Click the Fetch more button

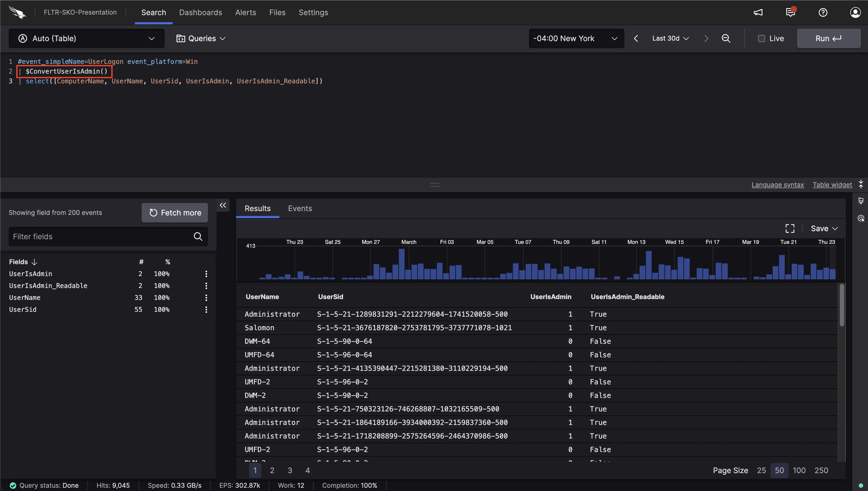[x=175, y=213]
